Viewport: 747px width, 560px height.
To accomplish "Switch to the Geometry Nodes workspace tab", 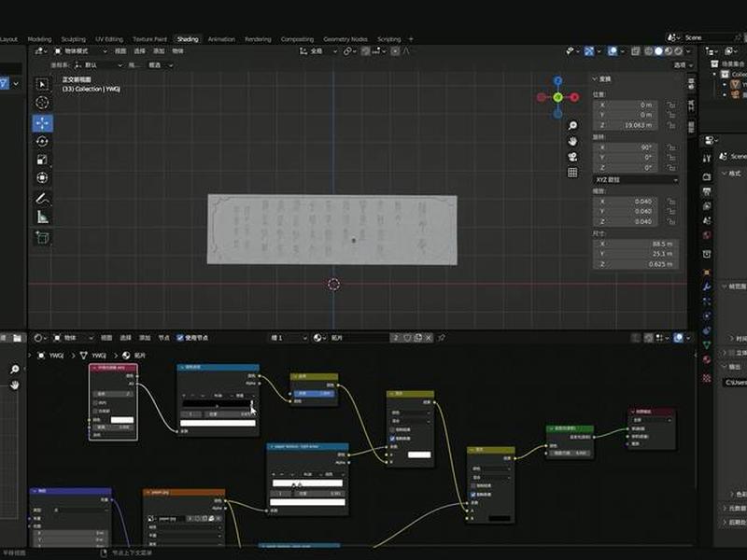I will tap(345, 39).
